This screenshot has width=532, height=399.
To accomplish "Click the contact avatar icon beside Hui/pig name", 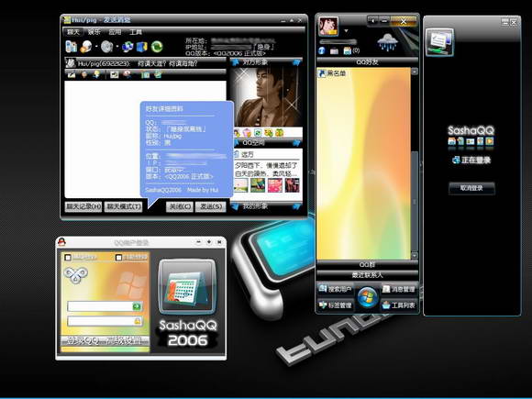I will coord(71,63).
